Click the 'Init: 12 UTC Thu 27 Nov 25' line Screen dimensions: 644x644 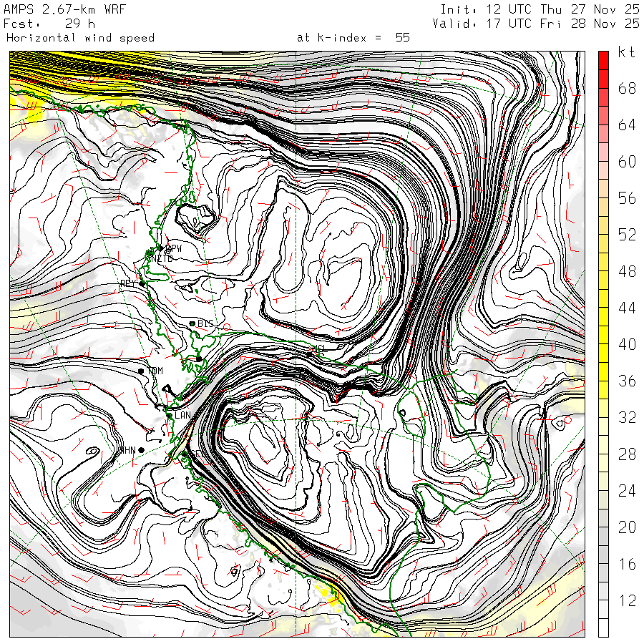click(540, 9)
